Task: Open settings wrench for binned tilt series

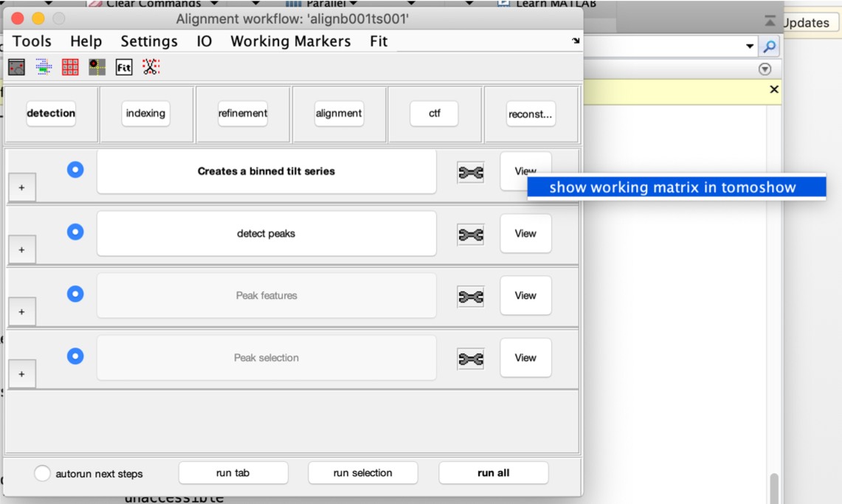Action: pos(470,172)
